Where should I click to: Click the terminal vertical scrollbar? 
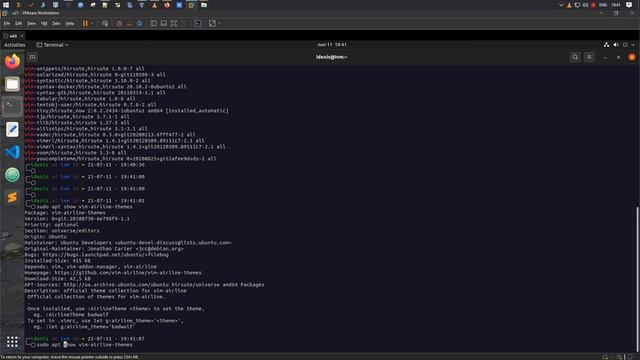638,278
